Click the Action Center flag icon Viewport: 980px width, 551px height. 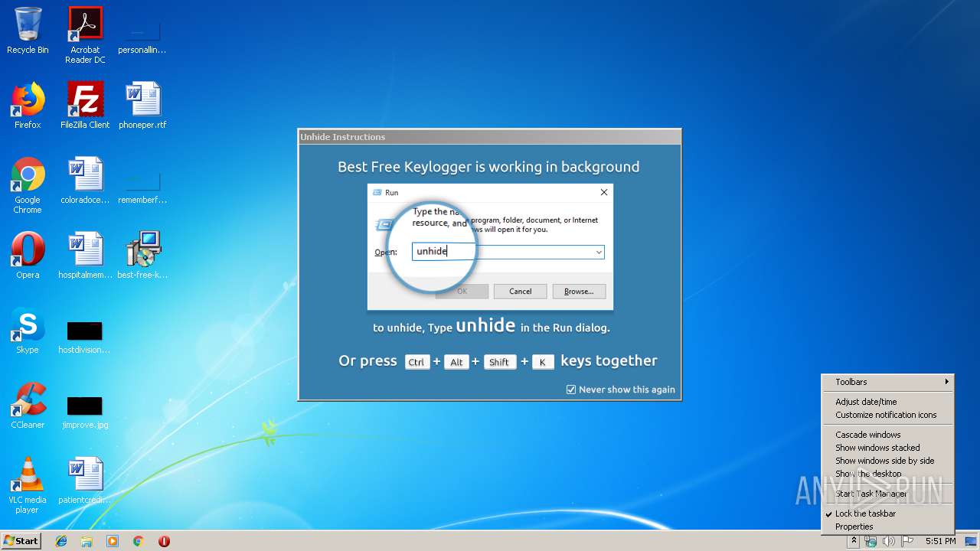tap(907, 541)
